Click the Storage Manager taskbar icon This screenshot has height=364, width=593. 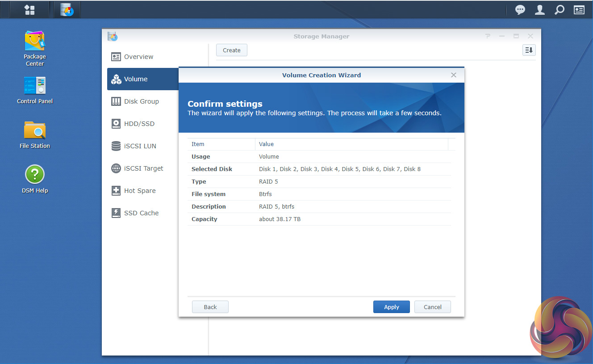(67, 9)
